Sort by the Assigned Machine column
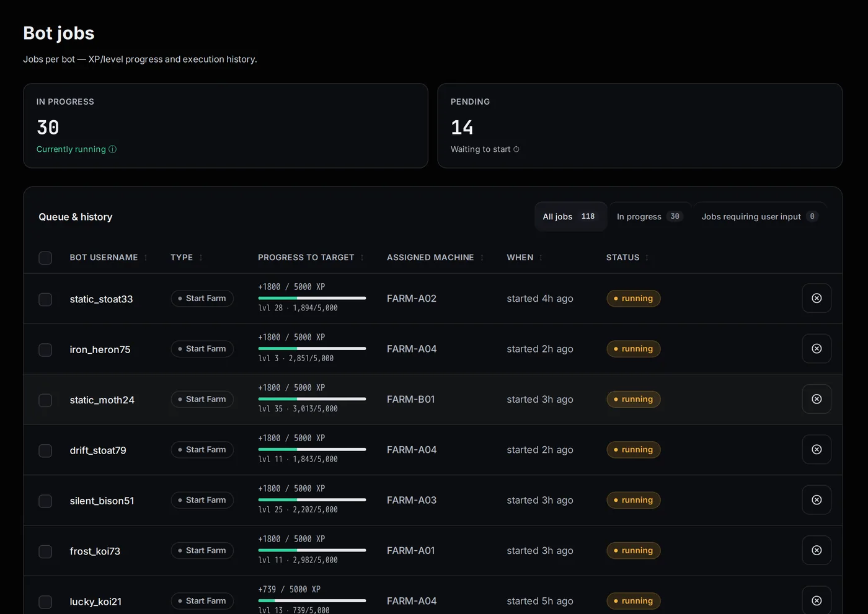868x614 pixels. [x=435, y=257]
